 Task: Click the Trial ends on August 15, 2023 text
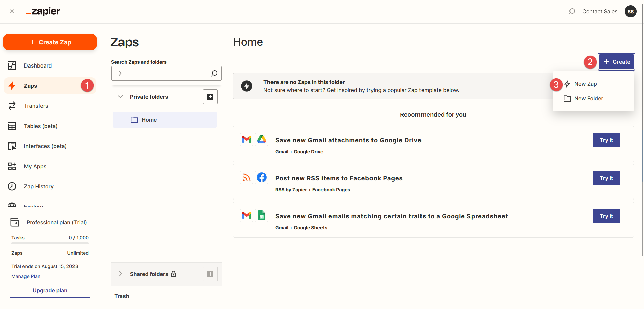(x=45, y=266)
